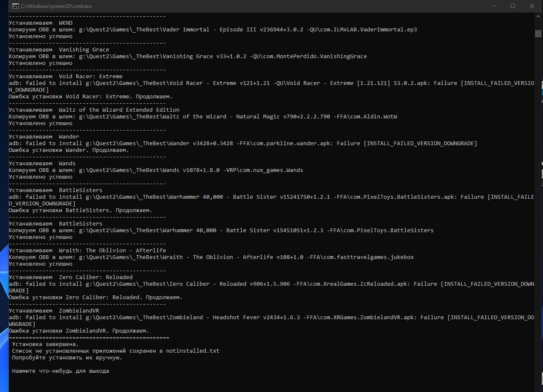Image resolution: width=543 pixels, height=392 pixels.
Task: Click the prompt 'Нажмите что-нибудь для выхода'
Action: pyautogui.click(x=61, y=371)
